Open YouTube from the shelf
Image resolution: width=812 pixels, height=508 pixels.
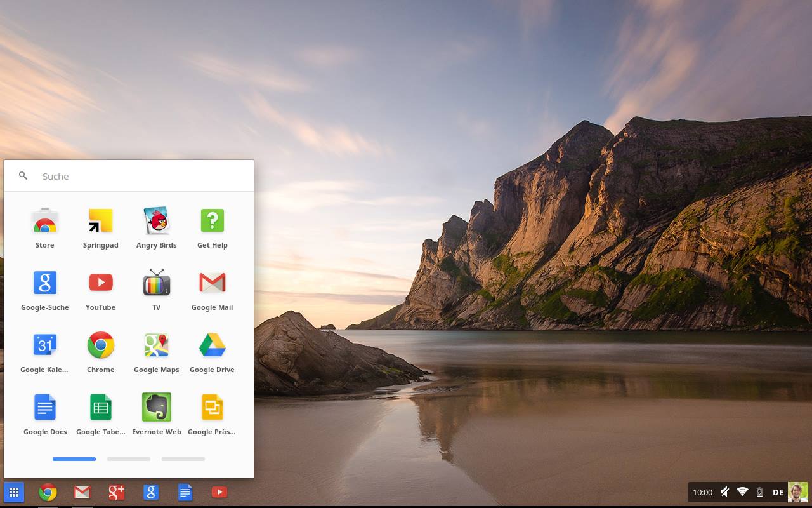pyautogui.click(x=219, y=492)
